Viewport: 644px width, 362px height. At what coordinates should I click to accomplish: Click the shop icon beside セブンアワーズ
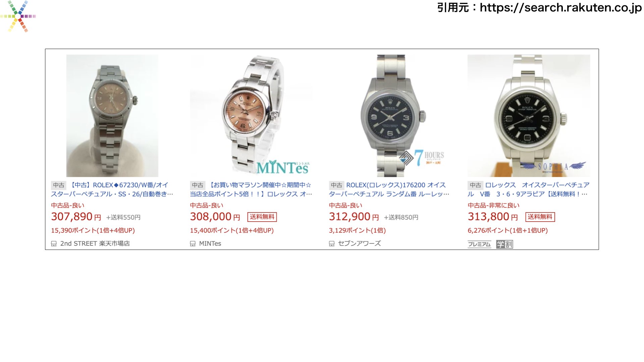[331, 244]
